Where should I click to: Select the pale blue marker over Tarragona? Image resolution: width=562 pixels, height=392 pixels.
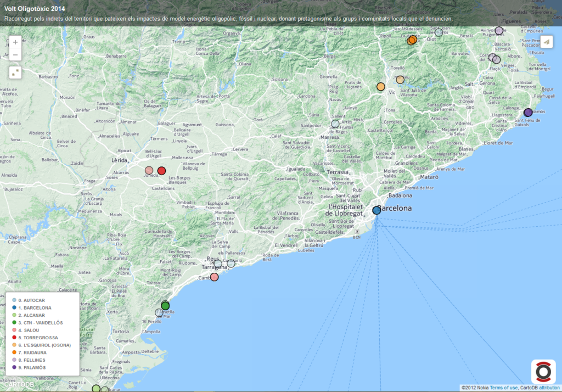pyautogui.click(x=218, y=264)
